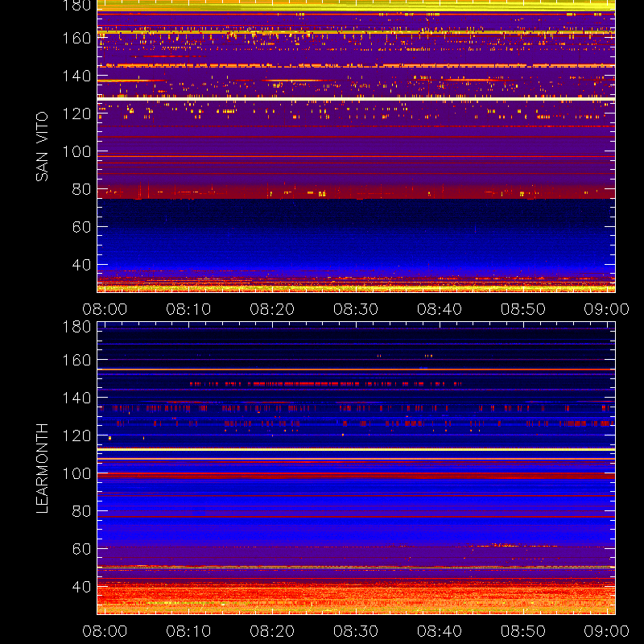Pick Learmonth plot's 08:20 time label
The width and height of the screenshot is (644, 644).
tap(272, 631)
